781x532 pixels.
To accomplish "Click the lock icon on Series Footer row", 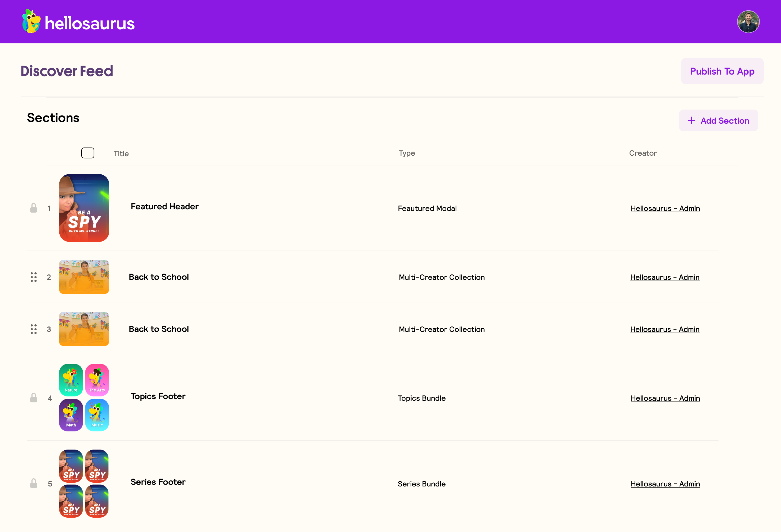I will 34,484.
